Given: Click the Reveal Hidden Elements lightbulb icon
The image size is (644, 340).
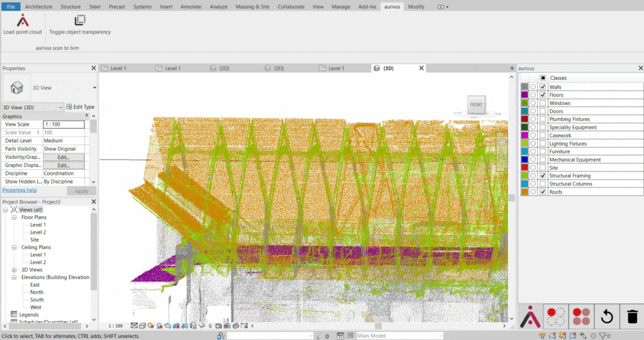Looking at the screenshot, I should 210,326.
